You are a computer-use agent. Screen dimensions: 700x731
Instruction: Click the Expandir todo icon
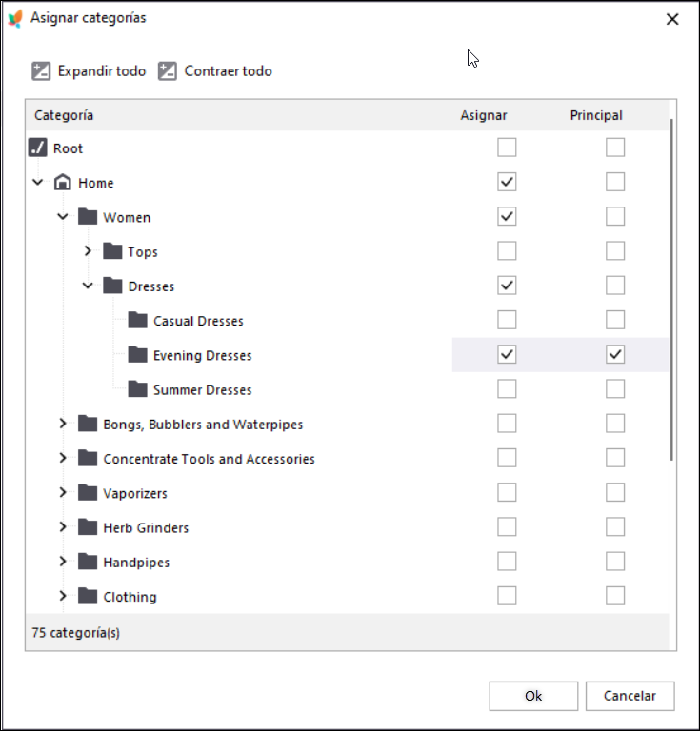(41, 71)
